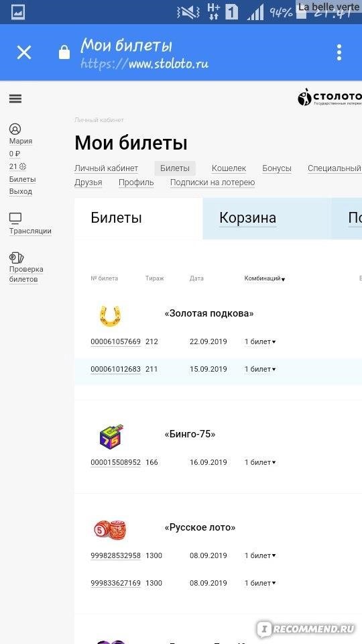Click the Выход link in sidebar
Image resolution: width=362 pixels, height=644 pixels.
[x=21, y=191]
